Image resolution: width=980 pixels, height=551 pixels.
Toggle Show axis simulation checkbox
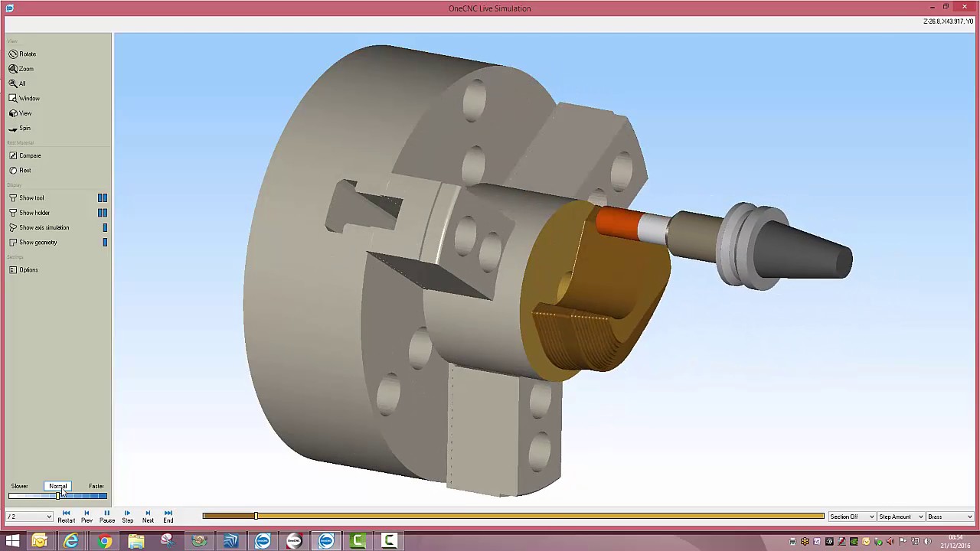pos(39,228)
